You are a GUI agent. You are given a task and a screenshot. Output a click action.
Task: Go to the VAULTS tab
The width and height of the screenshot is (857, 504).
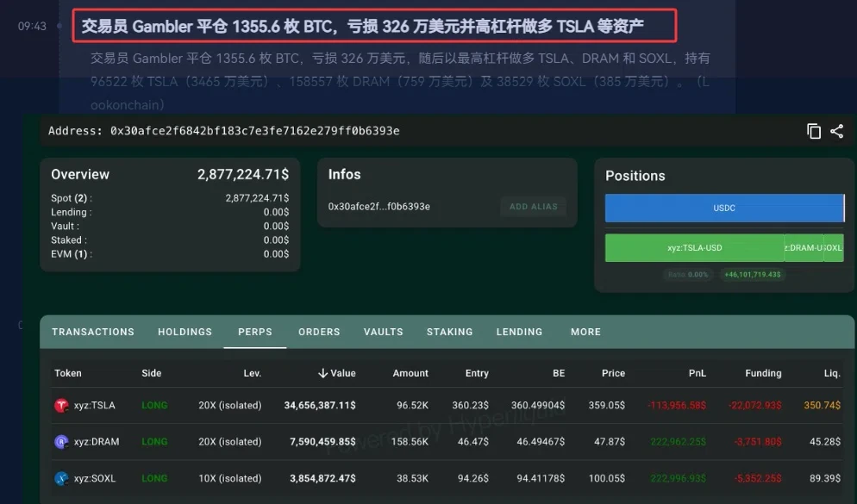(383, 332)
